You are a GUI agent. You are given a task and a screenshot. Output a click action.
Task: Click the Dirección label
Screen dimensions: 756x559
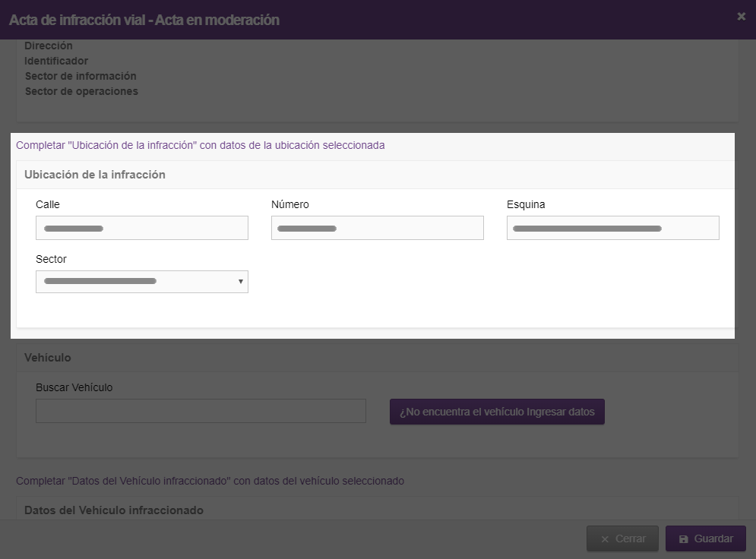(x=48, y=46)
